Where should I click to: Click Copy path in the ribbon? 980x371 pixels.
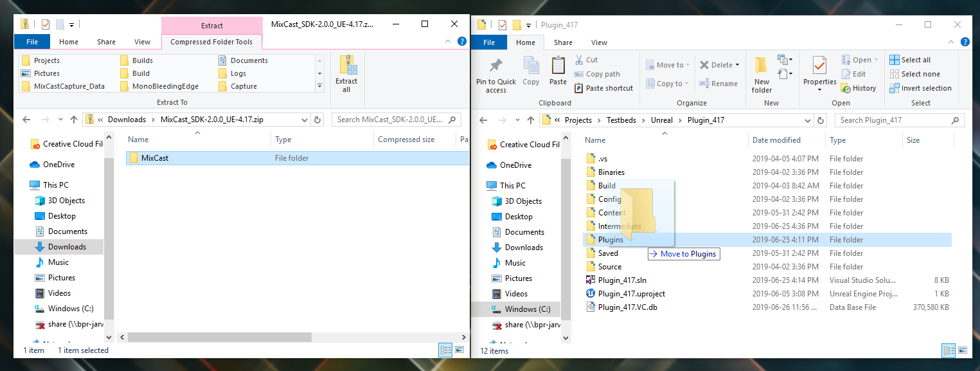pyautogui.click(x=596, y=74)
